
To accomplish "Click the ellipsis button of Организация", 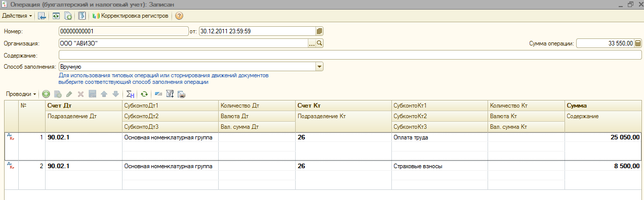I will tap(312, 43).
